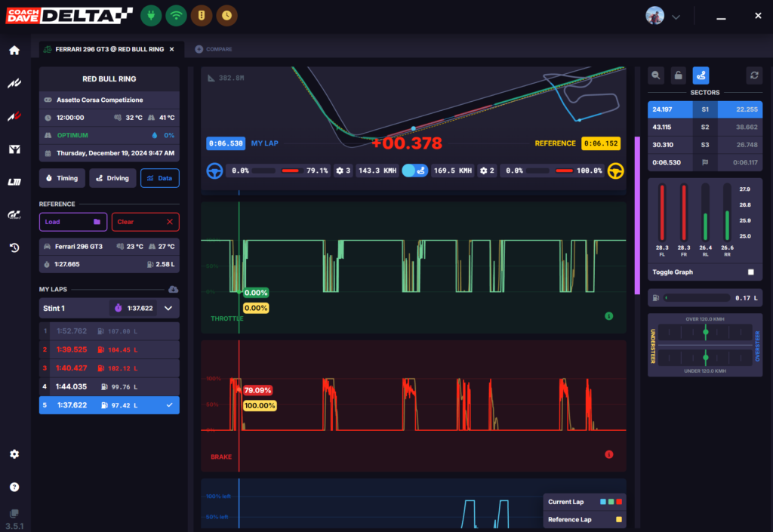Click the Reference time 0:06.152 label

[x=601, y=143]
